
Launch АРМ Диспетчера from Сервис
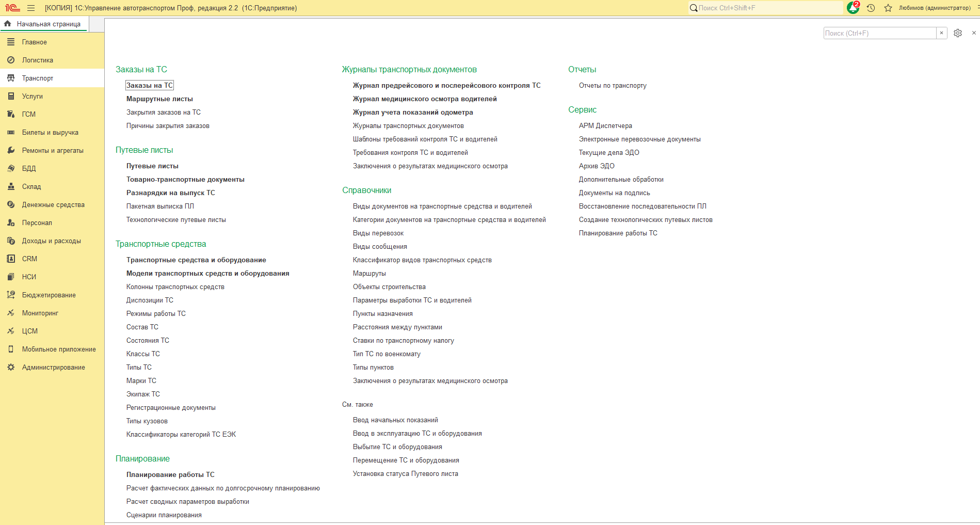pos(605,125)
